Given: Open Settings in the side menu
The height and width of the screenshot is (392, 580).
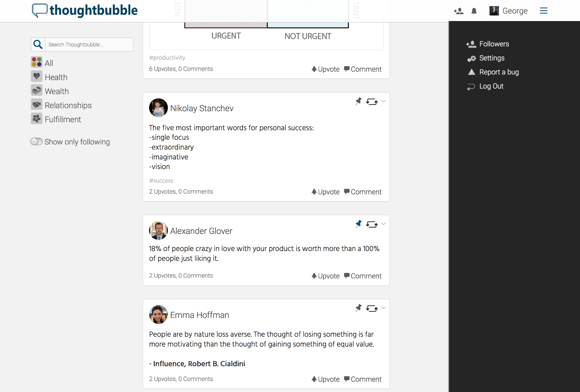Looking at the screenshot, I should point(491,58).
